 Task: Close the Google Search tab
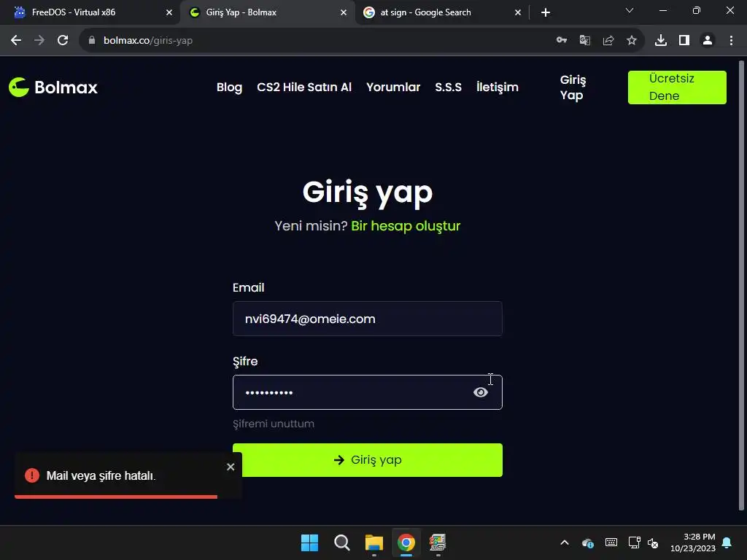(x=518, y=12)
